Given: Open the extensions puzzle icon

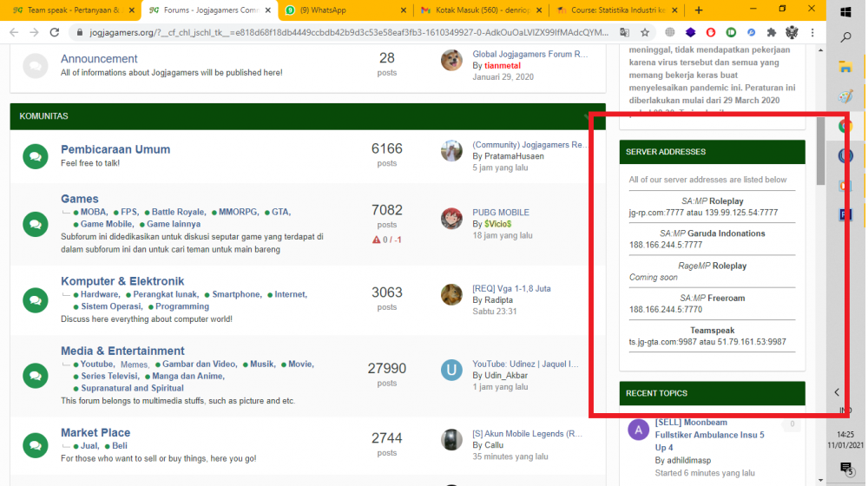Looking at the screenshot, I should (x=771, y=33).
